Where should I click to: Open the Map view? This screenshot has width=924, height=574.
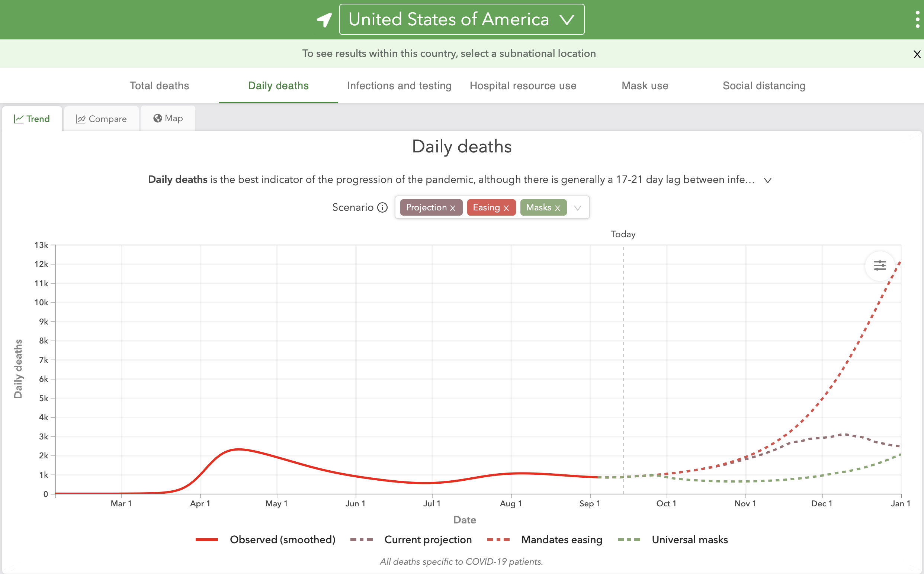pyautogui.click(x=168, y=119)
